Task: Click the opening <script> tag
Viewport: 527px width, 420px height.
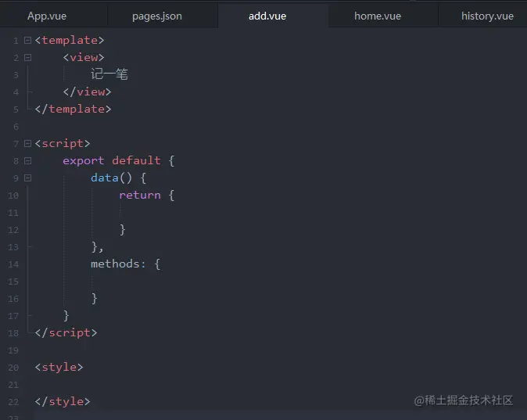Action: [63, 144]
